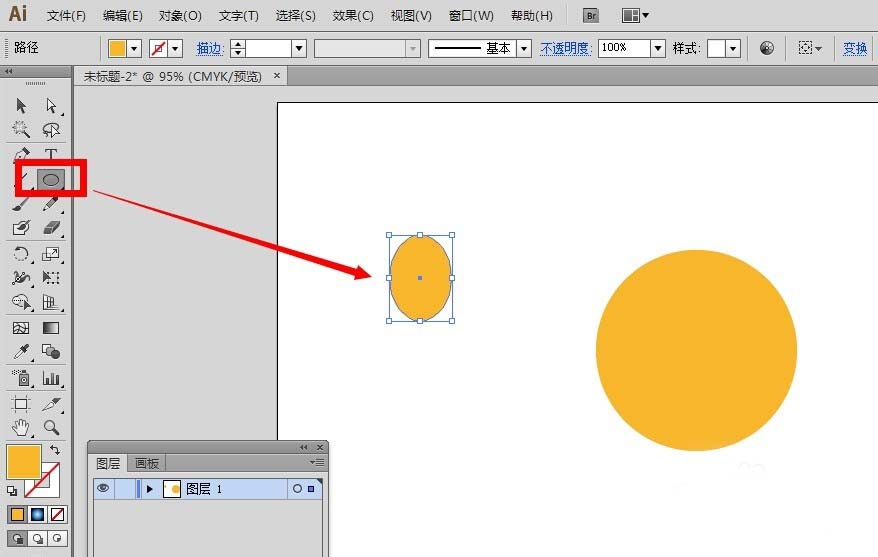Click the 变换 transform link
Image resolution: width=878 pixels, height=557 pixels.
coord(855,49)
